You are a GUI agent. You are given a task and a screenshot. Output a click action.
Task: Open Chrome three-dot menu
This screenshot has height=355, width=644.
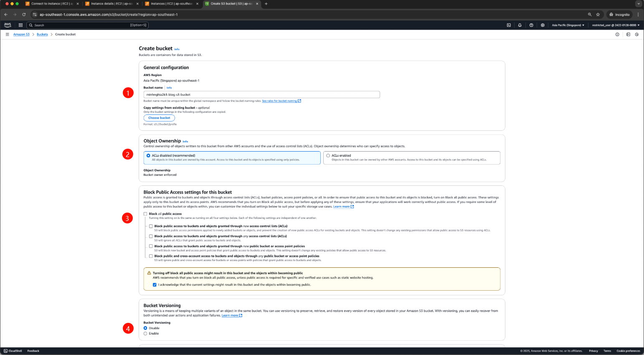point(638,14)
